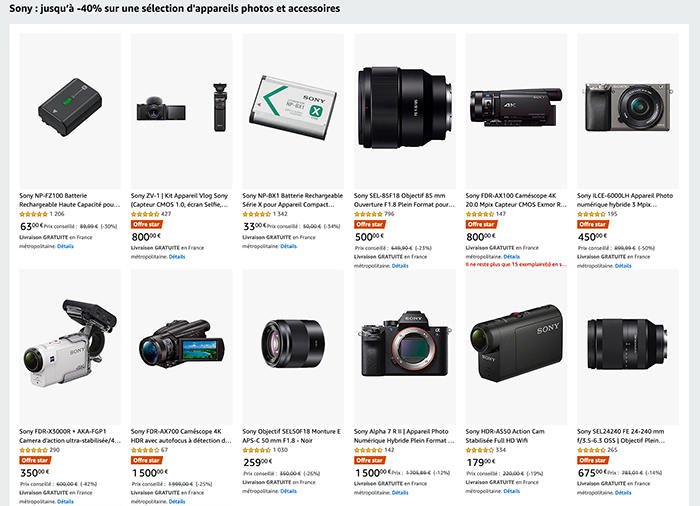The width and height of the screenshot is (700, 506).
Task: View the Sony SEL-85F18 lens image
Action: point(405,111)
